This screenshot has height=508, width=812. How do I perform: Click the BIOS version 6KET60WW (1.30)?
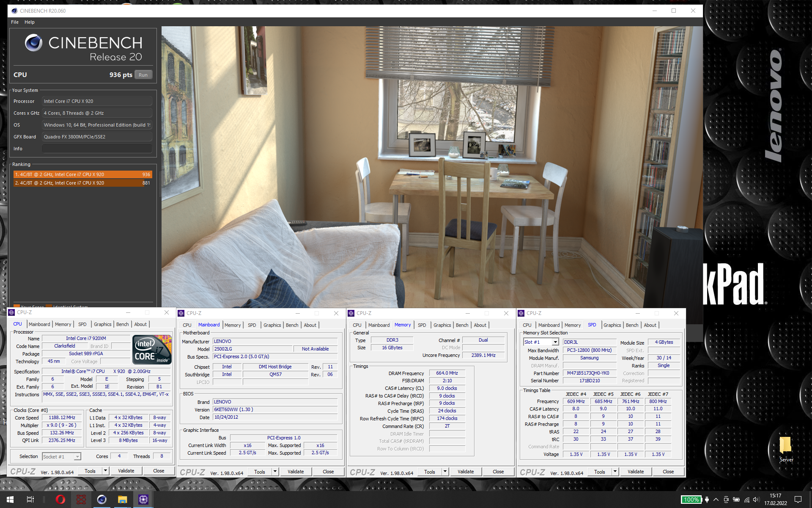point(275,410)
